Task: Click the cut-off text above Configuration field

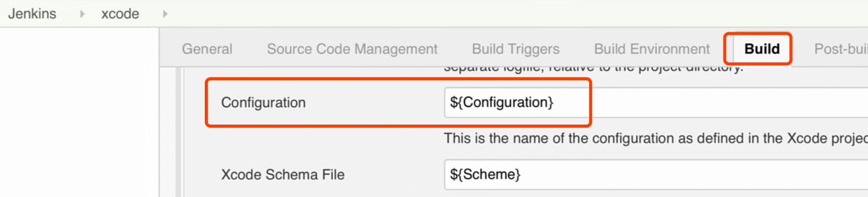Action: click(592, 69)
